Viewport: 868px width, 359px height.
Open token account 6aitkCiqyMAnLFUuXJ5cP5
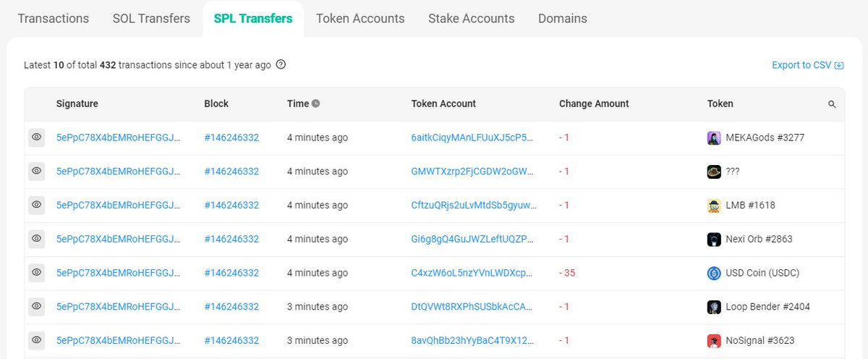pyautogui.click(x=474, y=138)
